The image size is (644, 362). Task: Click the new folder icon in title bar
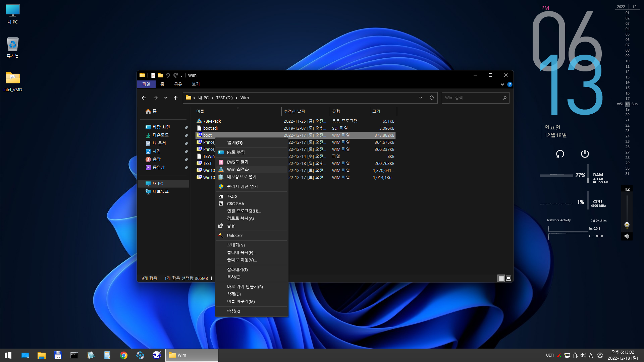click(x=160, y=75)
